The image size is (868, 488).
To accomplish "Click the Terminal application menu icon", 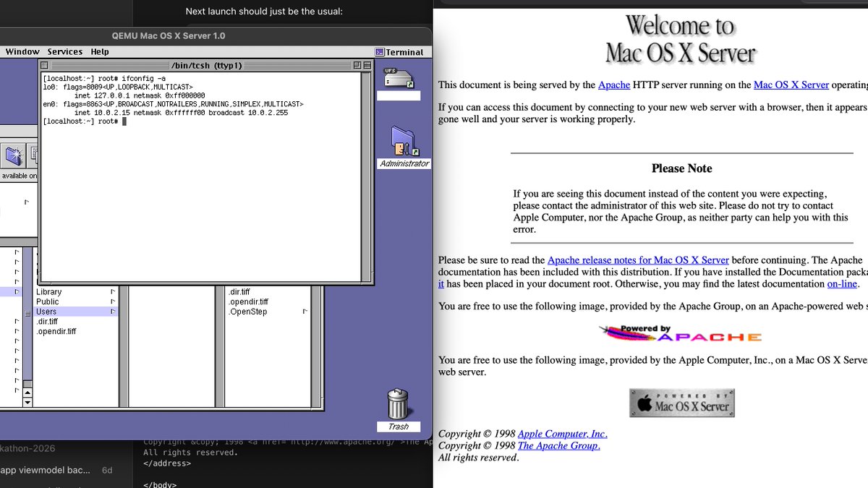I will coord(380,52).
